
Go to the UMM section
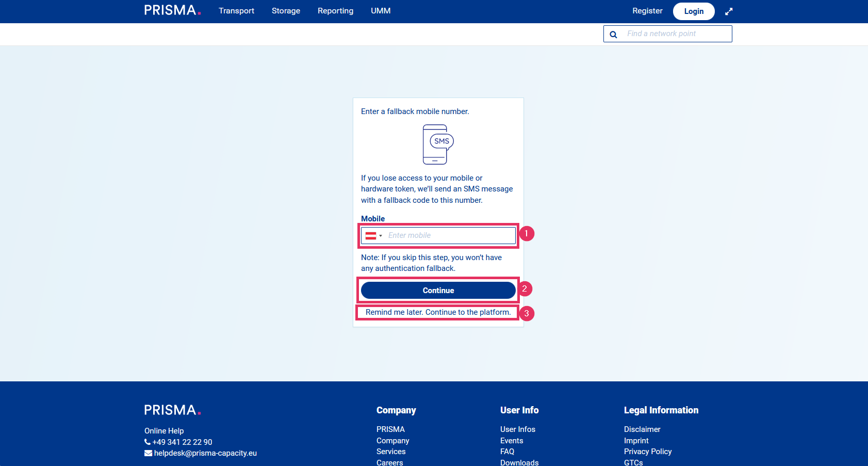(x=381, y=11)
